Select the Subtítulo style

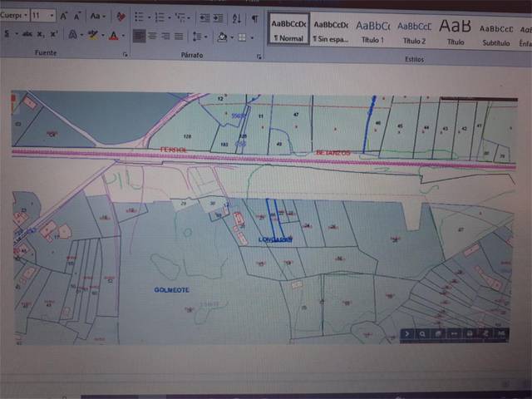(496, 30)
